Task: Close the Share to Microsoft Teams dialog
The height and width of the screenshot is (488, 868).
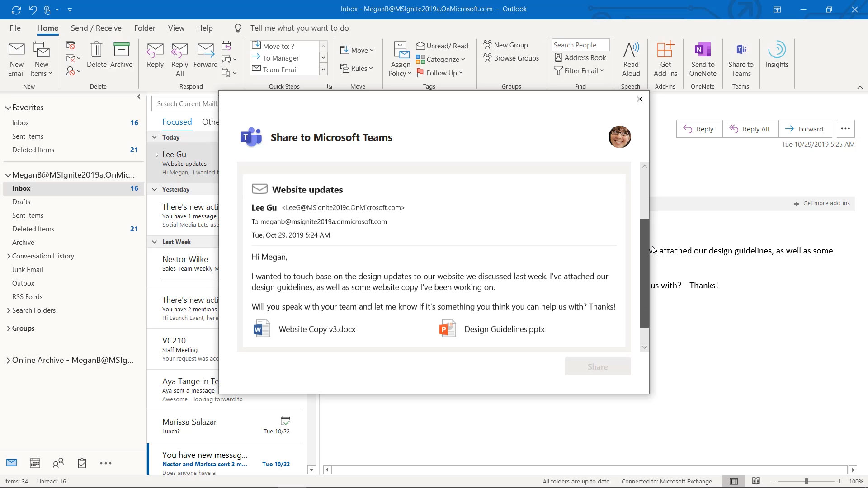Action: (639, 99)
